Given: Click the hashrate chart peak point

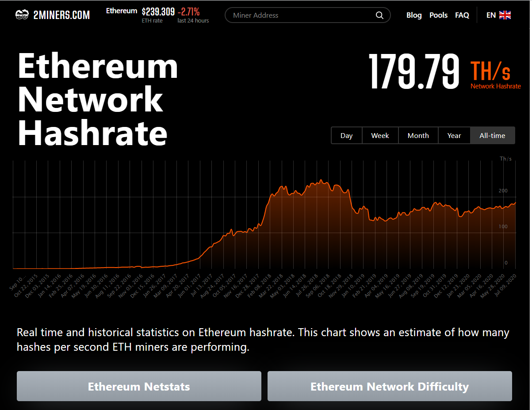Looking at the screenshot, I should pos(321,180).
